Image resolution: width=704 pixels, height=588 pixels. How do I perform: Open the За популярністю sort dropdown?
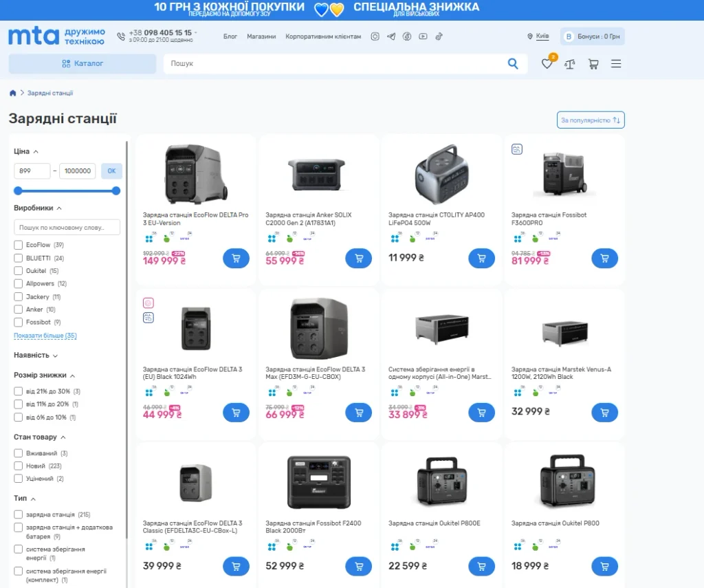tap(591, 120)
